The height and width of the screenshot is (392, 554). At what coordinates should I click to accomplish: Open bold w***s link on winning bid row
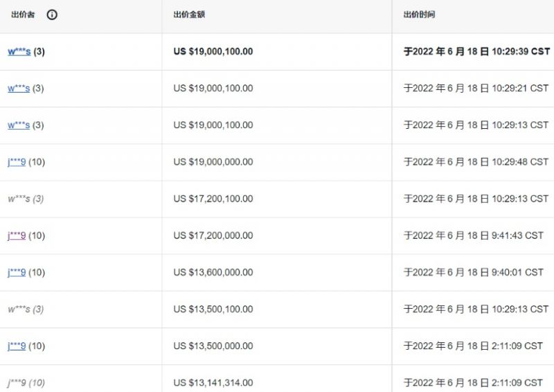coord(19,52)
